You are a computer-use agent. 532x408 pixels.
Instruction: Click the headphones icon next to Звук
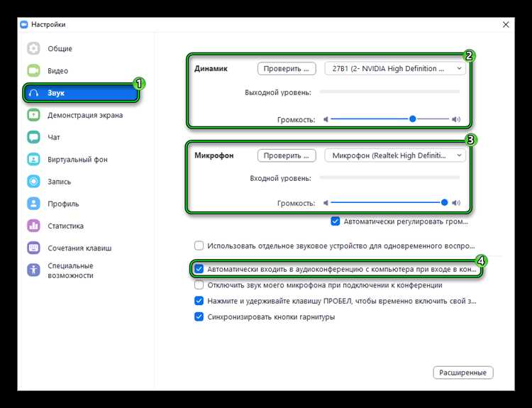point(33,93)
